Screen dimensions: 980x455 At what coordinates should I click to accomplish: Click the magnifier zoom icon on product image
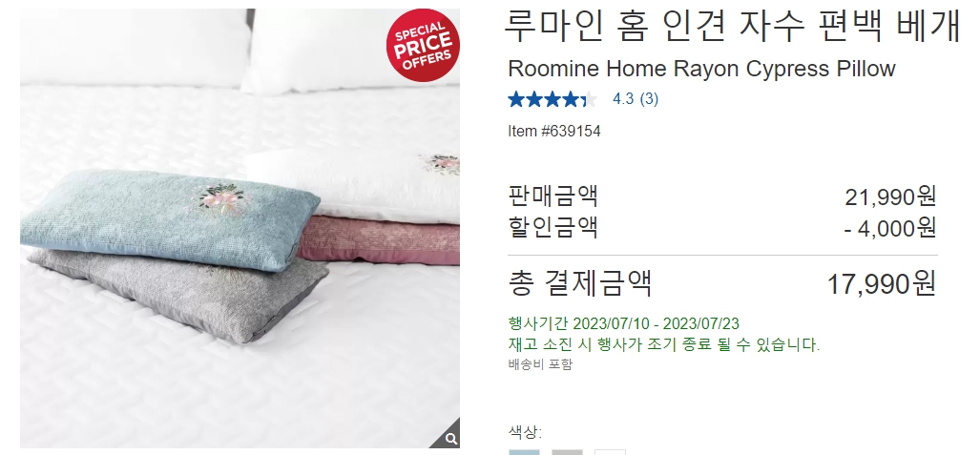click(448, 437)
